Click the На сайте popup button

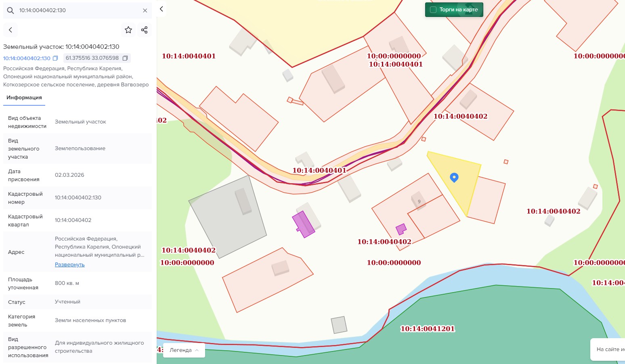608,349
